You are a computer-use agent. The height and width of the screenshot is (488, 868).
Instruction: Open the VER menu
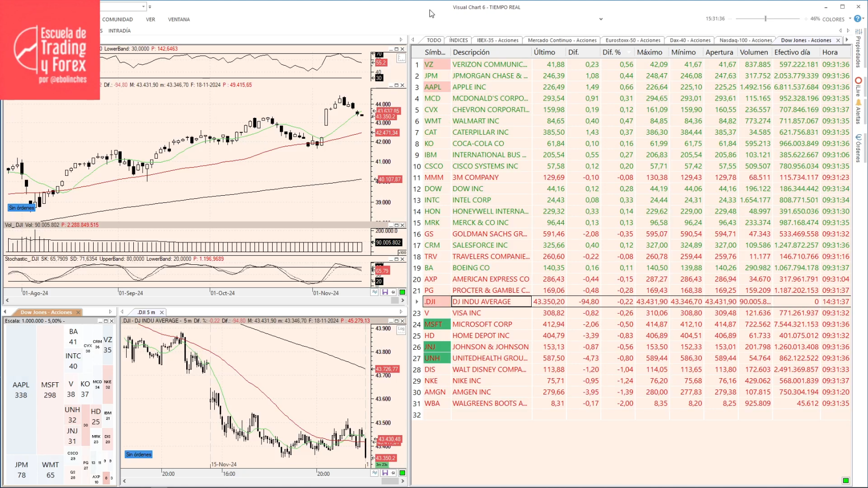pos(151,19)
